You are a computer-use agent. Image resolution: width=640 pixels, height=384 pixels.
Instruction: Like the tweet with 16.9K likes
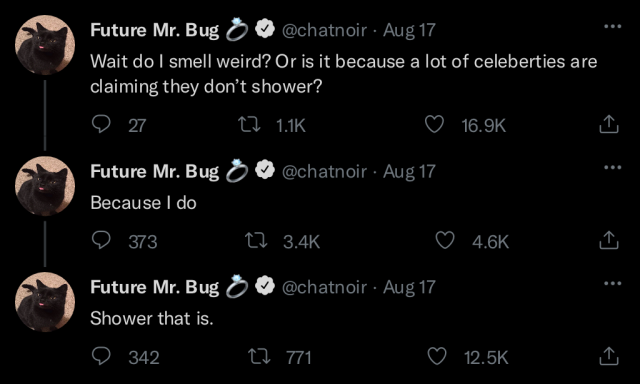434,124
